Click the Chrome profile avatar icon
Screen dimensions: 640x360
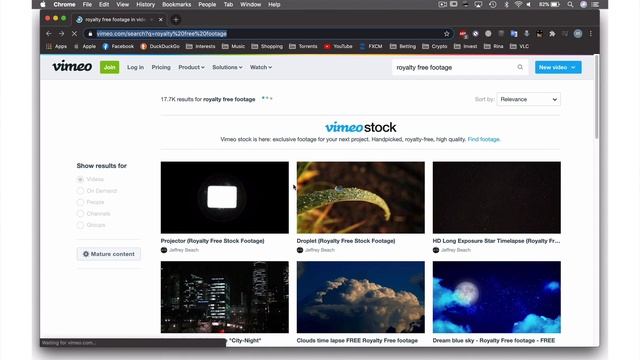[x=578, y=34]
